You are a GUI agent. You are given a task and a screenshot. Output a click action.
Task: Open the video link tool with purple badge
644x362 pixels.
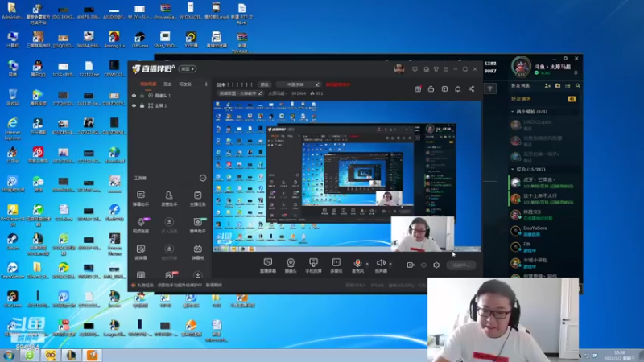[141, 225]
